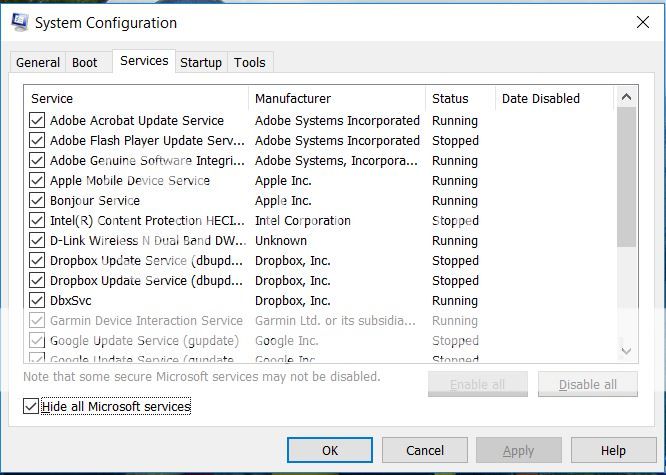Uncheck Apple Mobile Device Service
The image size is (666, 475).
pyautogui.click(x=37, y=181)
